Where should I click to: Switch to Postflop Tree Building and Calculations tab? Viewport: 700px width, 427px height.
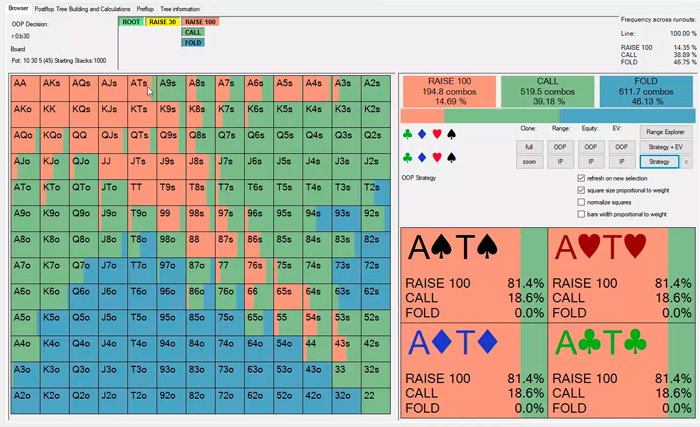[x=81, y=8]
